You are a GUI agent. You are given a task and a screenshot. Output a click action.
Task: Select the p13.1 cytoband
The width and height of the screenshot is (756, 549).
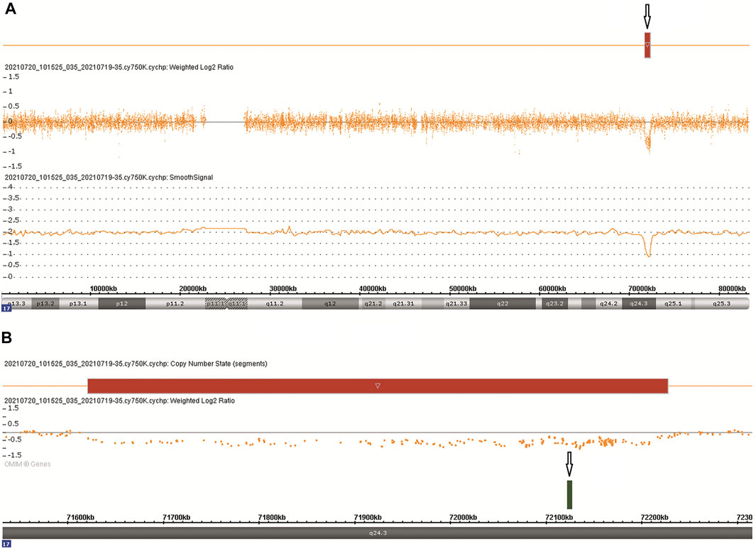[x=80, y=303]
